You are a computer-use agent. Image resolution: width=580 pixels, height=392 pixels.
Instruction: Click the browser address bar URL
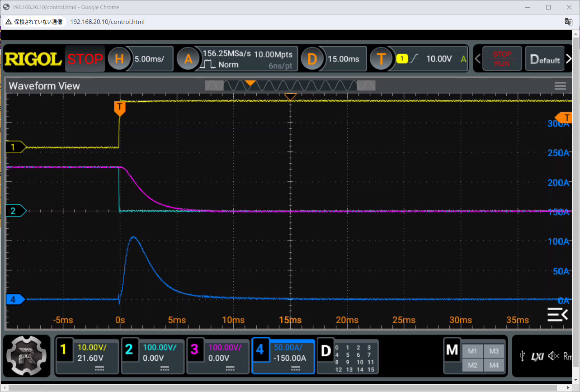(108, 22)
